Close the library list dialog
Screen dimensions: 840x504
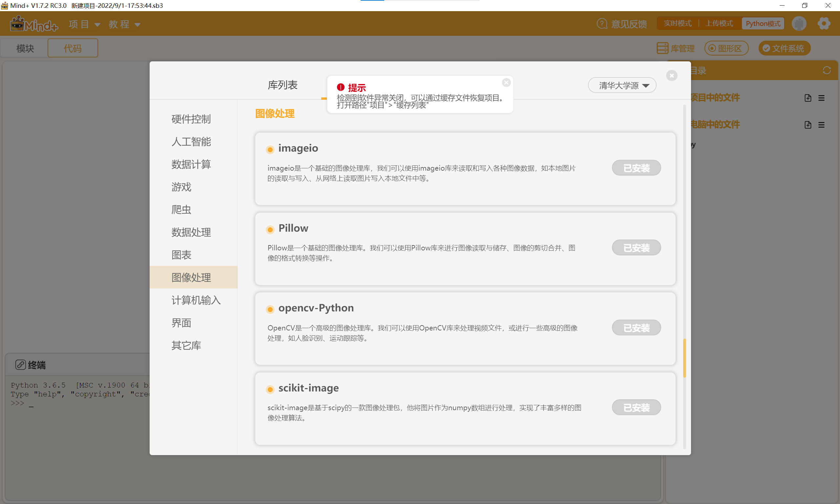[672, 75]
